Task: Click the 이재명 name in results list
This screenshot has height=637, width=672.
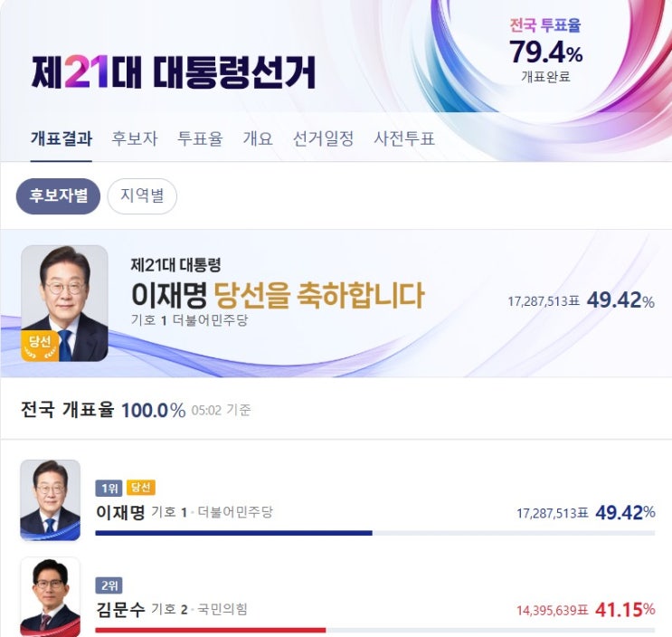Action: click(x=119, y=512)
